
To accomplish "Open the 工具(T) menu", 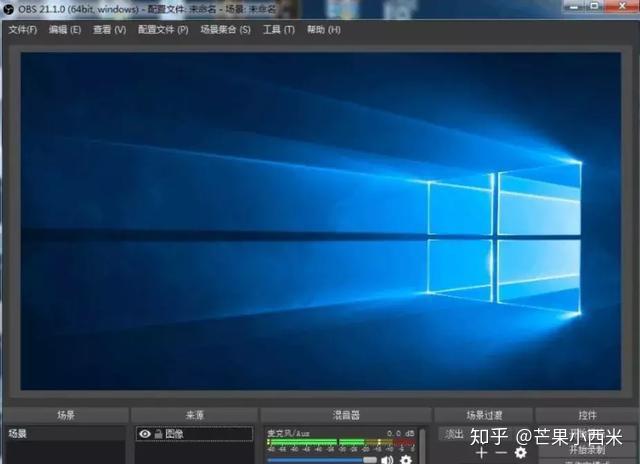I will tap(279, 30).
